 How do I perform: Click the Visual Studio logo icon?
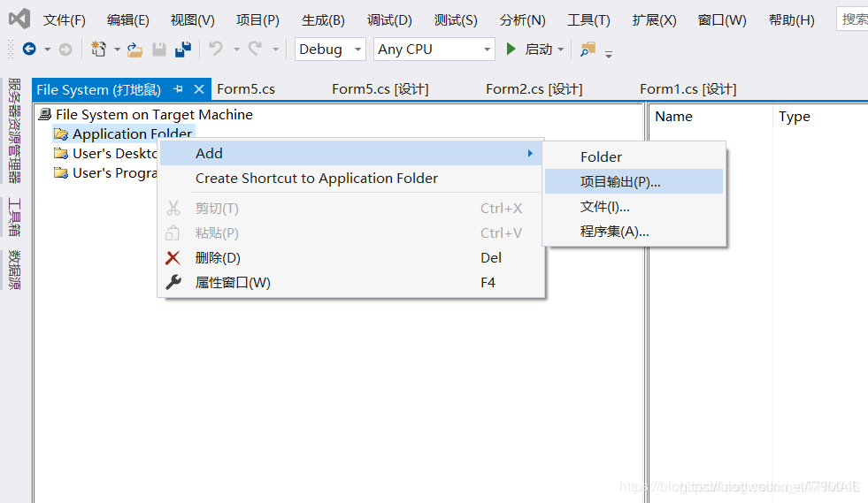(19, 19)
